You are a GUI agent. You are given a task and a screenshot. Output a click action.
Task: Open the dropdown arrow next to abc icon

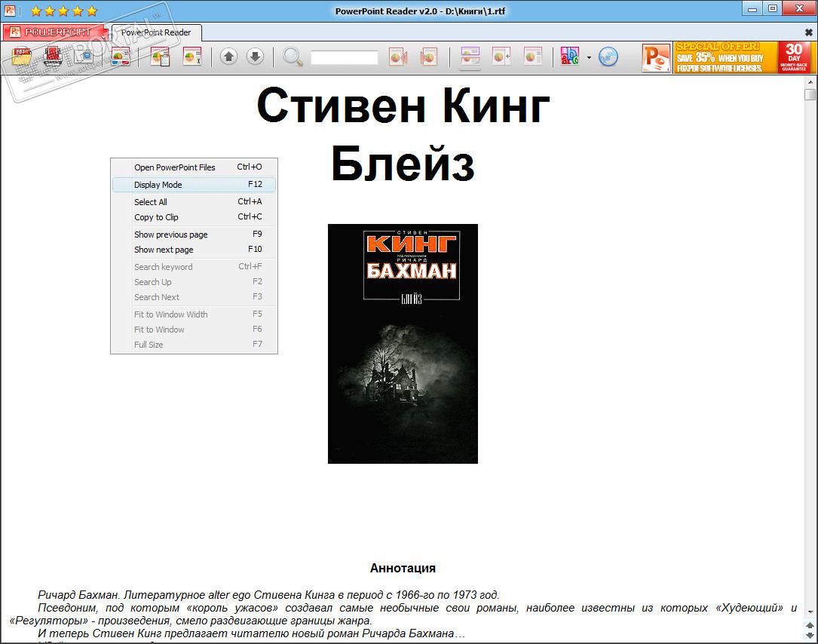click(x=589, y=57)
